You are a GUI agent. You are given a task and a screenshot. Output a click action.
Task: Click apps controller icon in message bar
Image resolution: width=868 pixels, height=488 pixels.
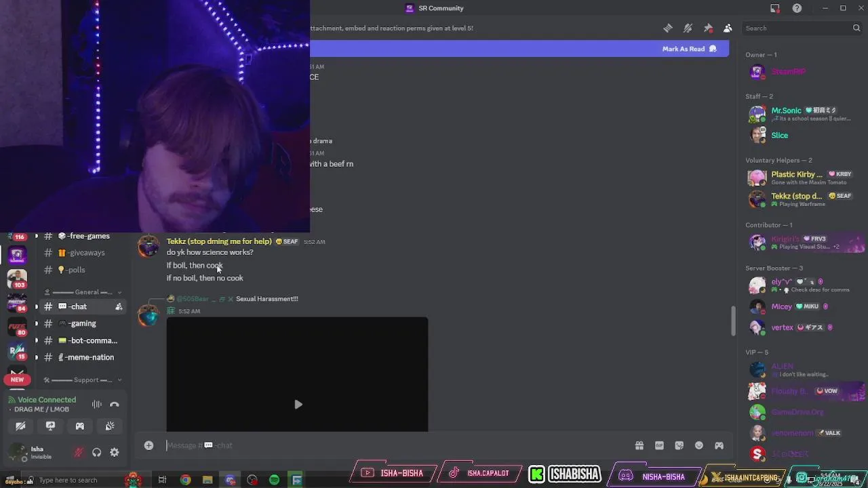(x=719, y=445)
